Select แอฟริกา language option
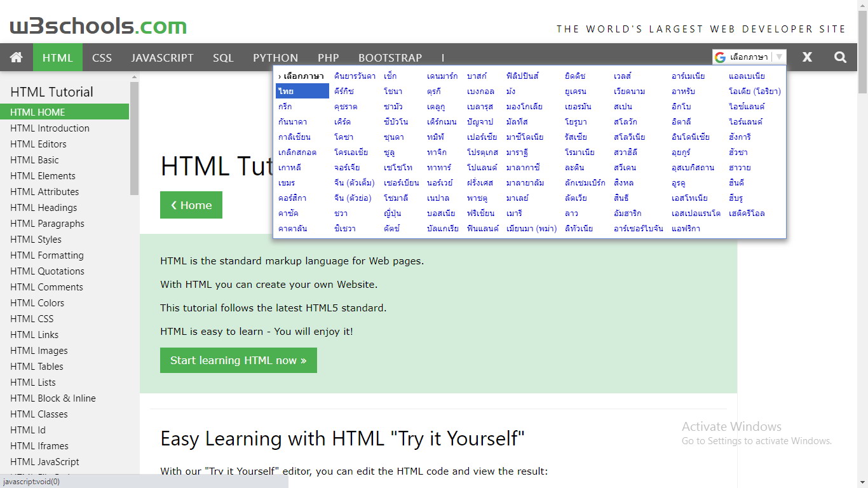 pos(686,228)
